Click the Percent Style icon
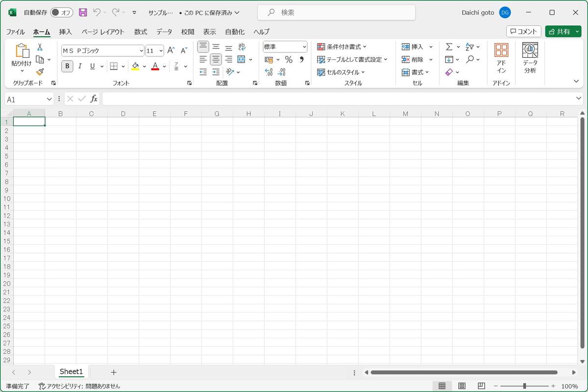 tap(289, 59)
